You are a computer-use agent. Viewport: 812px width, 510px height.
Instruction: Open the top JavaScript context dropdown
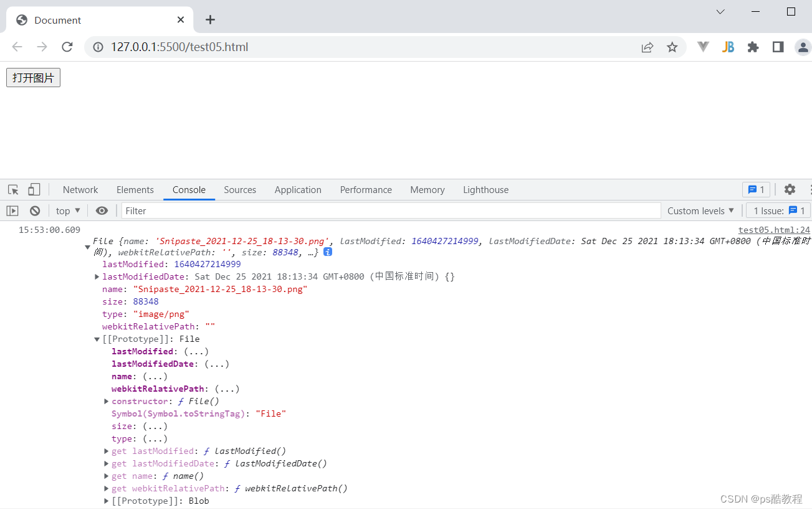[x=68, y=211]
